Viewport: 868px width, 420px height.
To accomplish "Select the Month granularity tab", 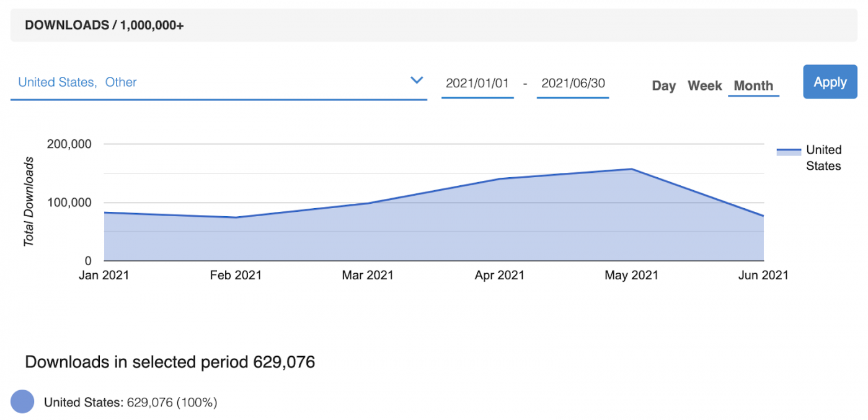I will point(753,86).
